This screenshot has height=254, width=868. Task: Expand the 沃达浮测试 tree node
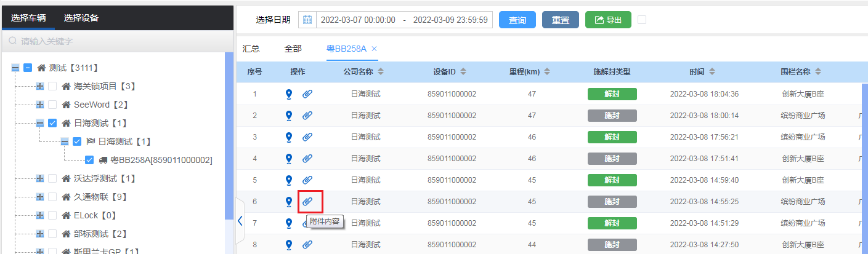40,178
